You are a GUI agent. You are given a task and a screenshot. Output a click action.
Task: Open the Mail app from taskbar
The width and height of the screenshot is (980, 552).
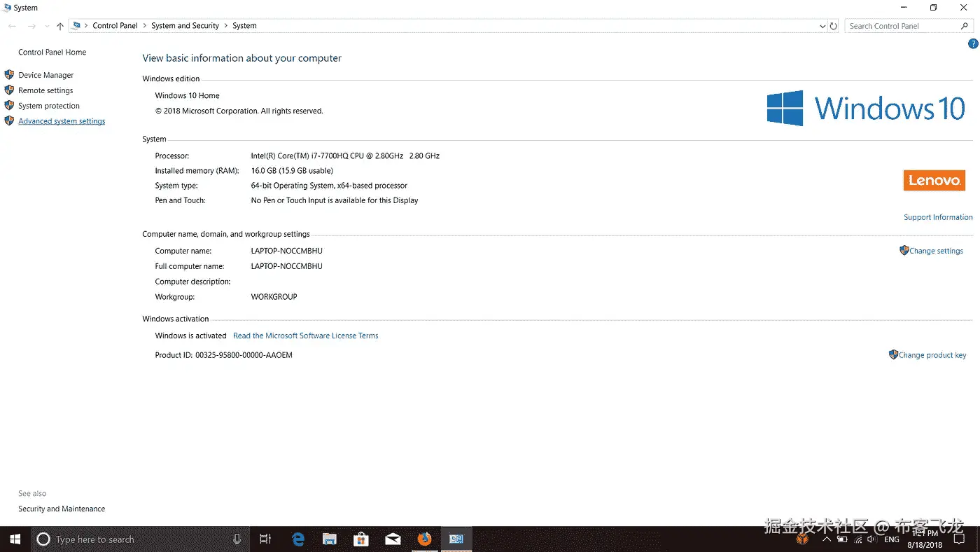pos(393,539)
